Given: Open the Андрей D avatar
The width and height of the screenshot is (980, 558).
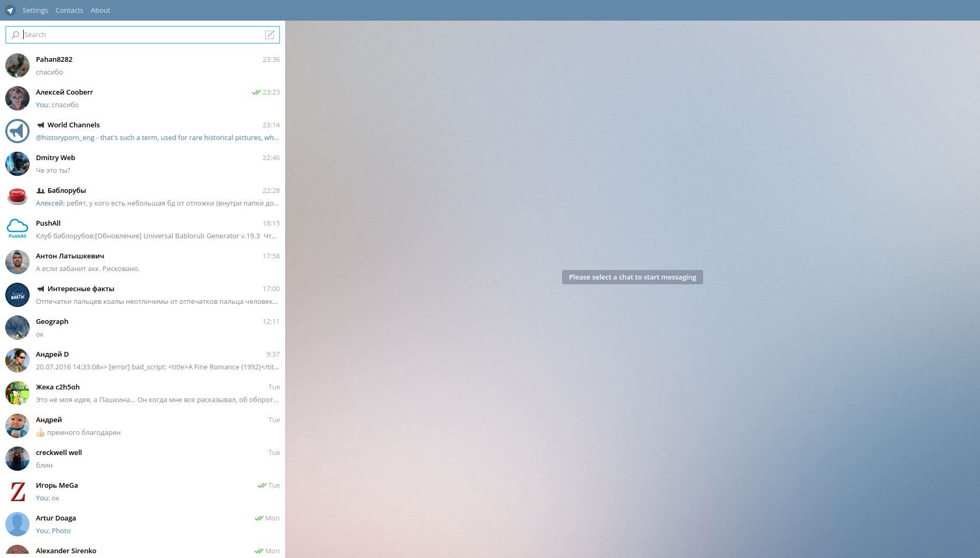Looking at the screenshot, I should tap(17, 360).
